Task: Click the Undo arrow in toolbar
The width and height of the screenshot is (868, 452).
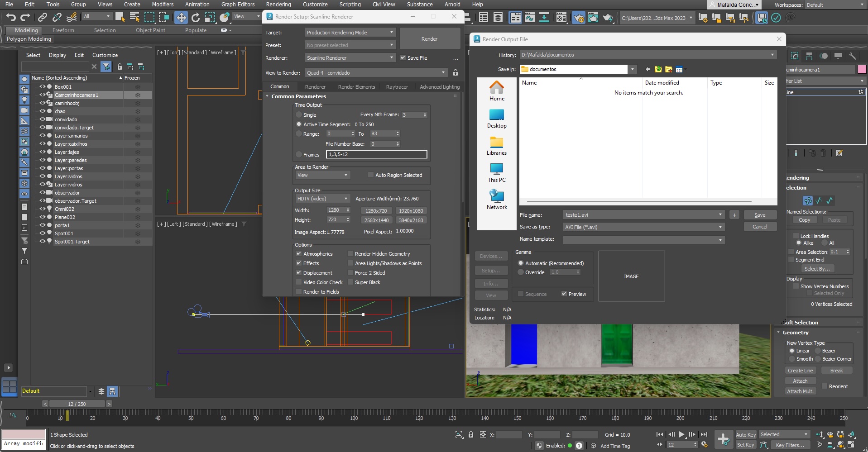Action: tap(11, 18)
